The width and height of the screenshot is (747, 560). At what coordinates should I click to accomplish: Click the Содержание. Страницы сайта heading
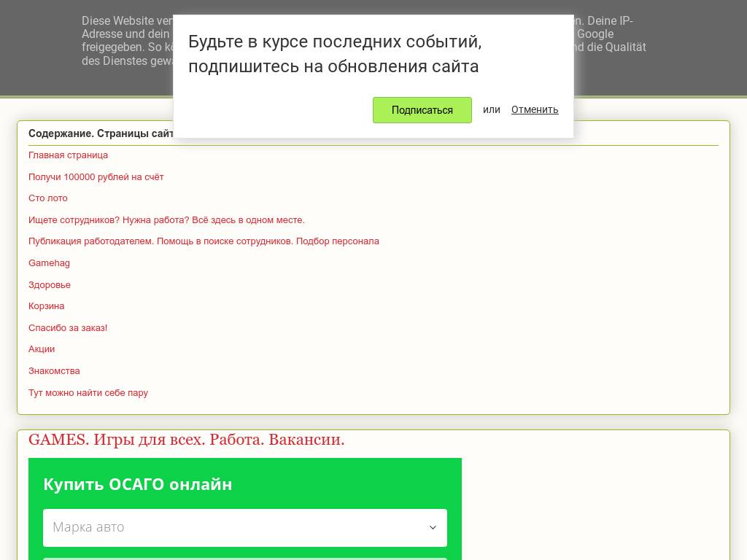pyautogui.click(x=101, y=133)
